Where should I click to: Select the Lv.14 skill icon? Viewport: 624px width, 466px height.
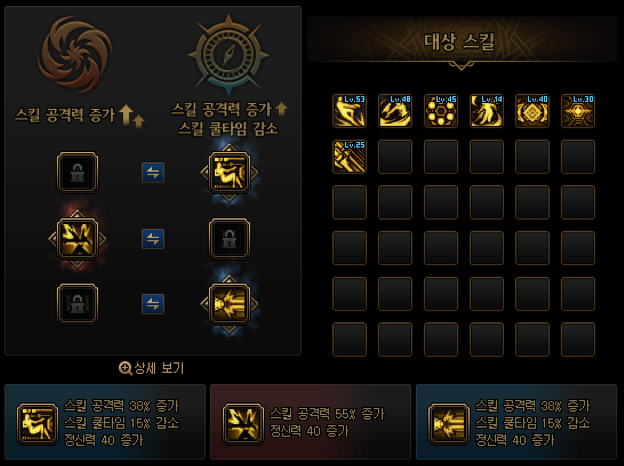487,111
